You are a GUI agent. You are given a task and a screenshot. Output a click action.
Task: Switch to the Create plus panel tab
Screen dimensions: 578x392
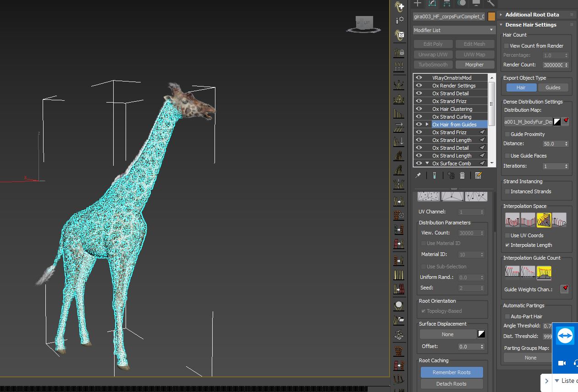(x=418, y=4)
